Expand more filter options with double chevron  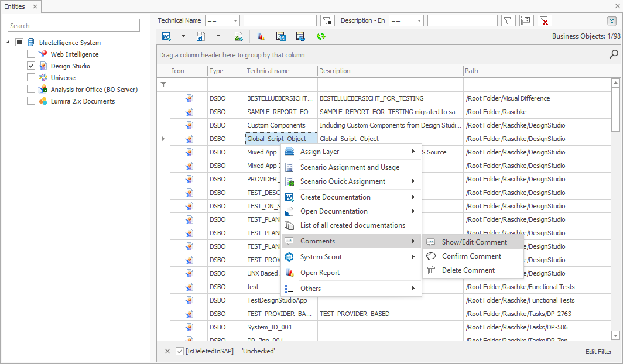(x=611, y=20)
